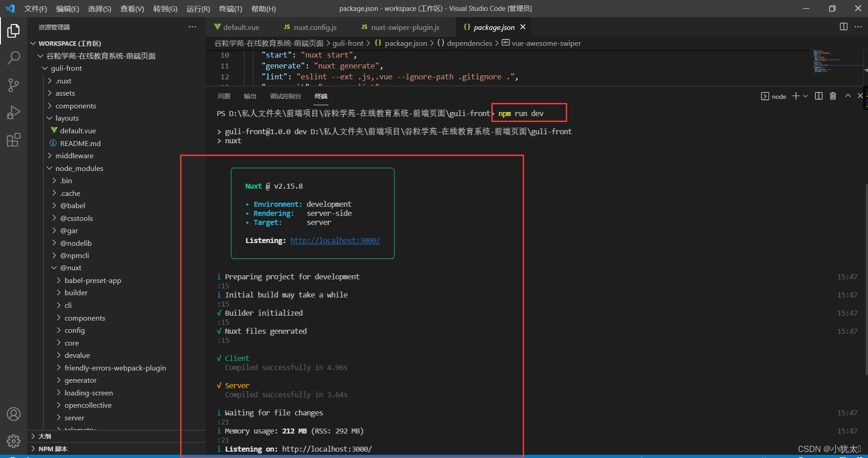Open the http://localhost:3000/ link in Nuxt box
Image resolution: width=868 pixels, height=458 pixels.
(335, 240)
